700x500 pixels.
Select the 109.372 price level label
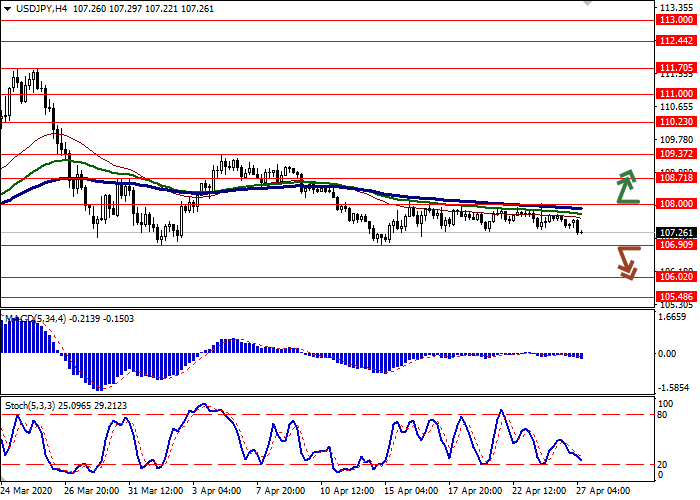click(x=676, y=155)
